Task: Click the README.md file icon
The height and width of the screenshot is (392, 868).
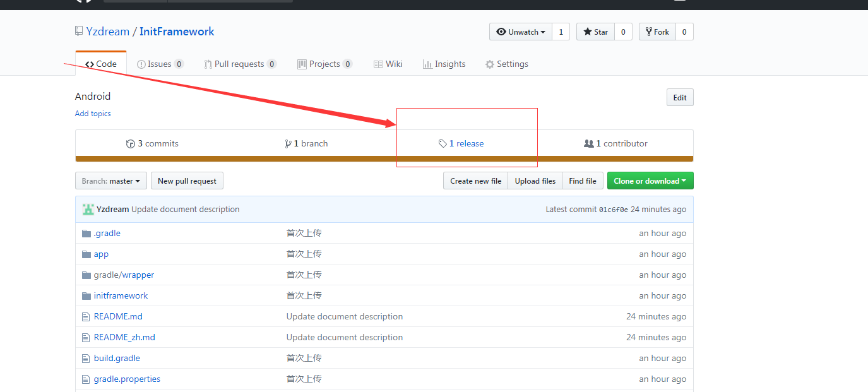Action: click(86, 317)
